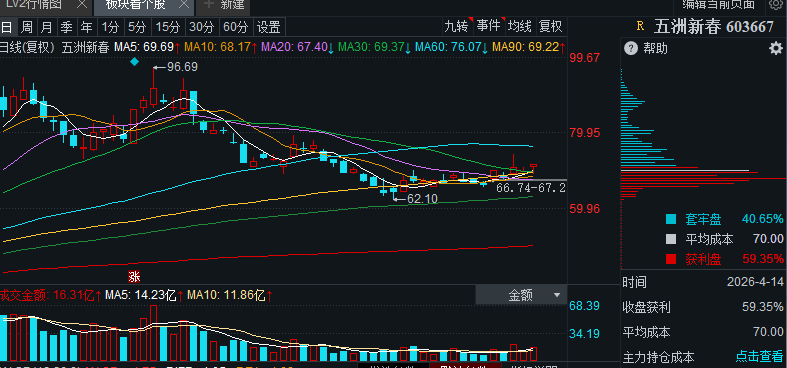The height and width of the screenshot is (368, 787).
Task: Toggle the 九转 indicator
Action: pyautogui.click(x=456, y=26)
